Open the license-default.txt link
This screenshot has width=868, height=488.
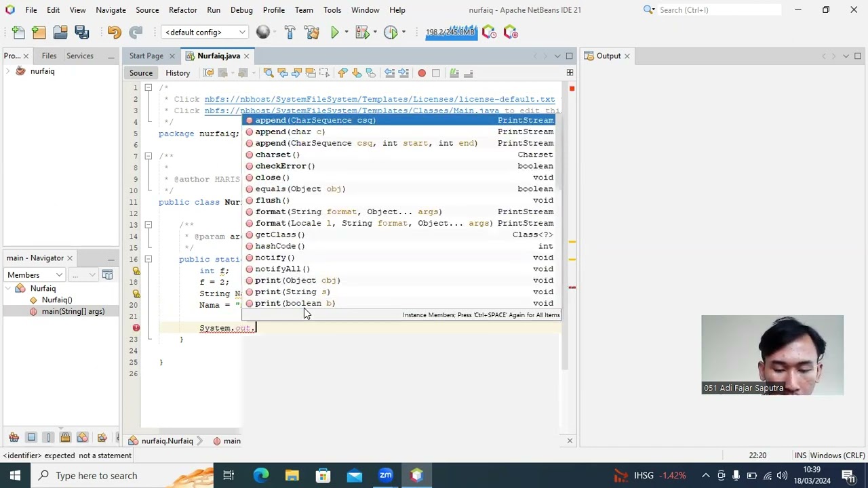pos(380,99)
